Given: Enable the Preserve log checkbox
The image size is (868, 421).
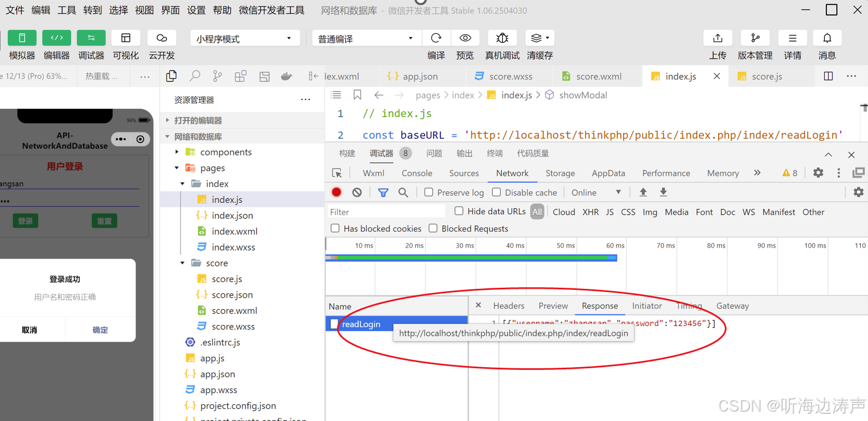Looking at the screenshot, I should point(428,192).
